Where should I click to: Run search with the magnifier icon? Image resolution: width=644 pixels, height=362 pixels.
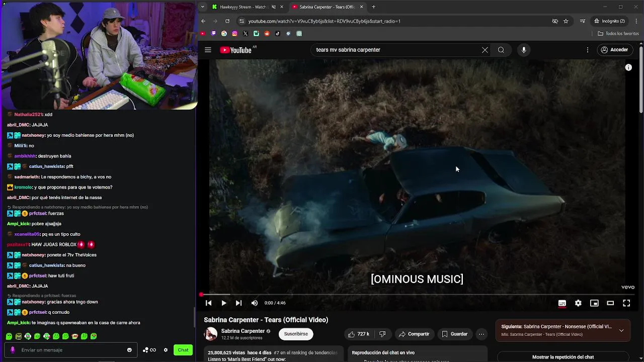501,50
